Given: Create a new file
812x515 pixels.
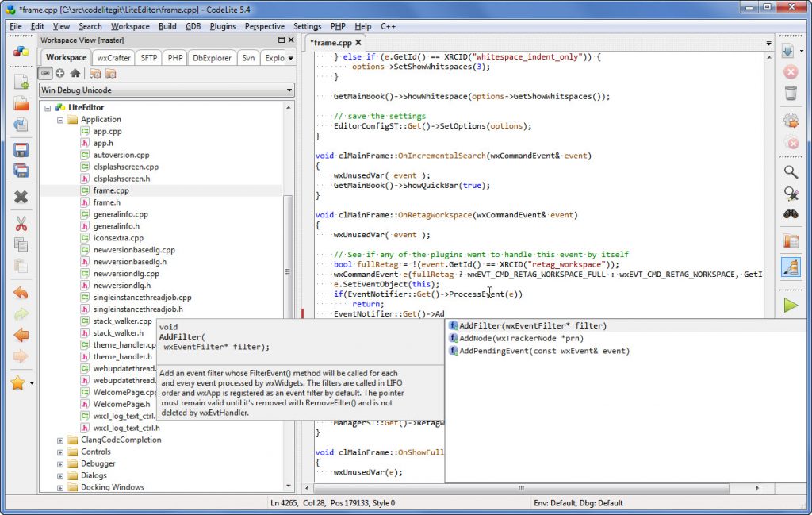Looking at the screenshot, I should pos(20,83).
